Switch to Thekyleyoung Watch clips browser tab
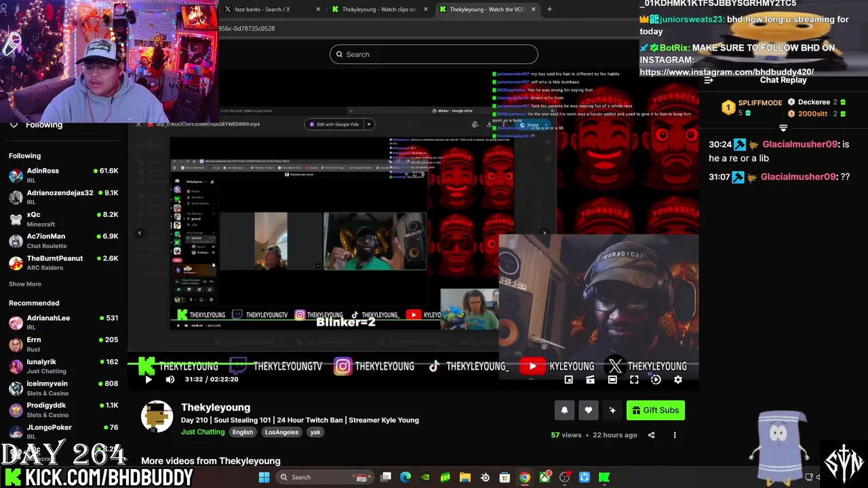Screen dimensions: 868x488 [380, 9]
